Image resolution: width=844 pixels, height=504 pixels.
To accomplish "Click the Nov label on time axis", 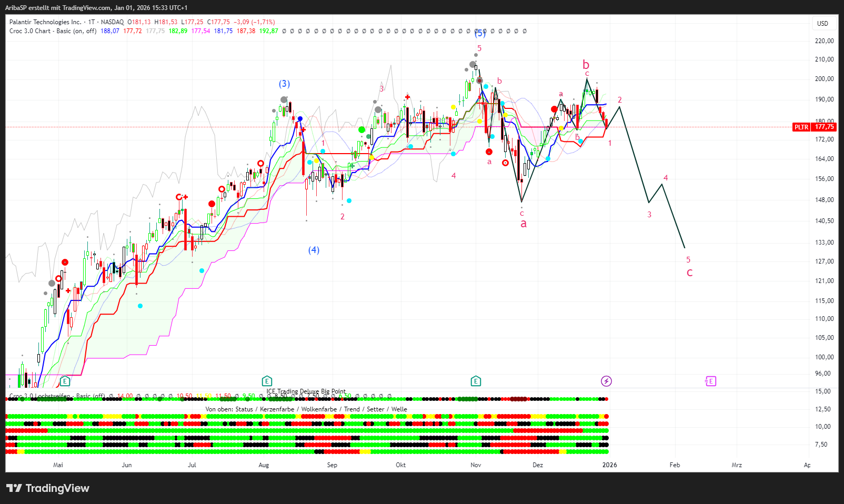I will point(476,465).
